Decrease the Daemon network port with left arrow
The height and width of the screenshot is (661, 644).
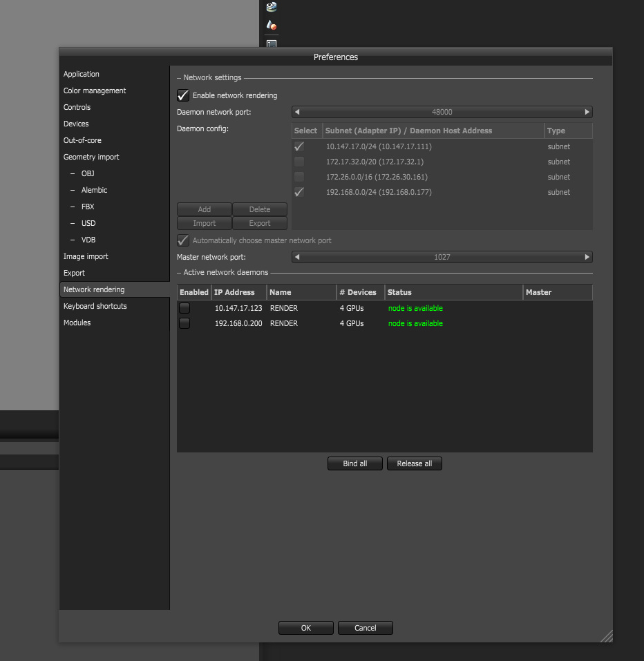(x=297, y=112)
